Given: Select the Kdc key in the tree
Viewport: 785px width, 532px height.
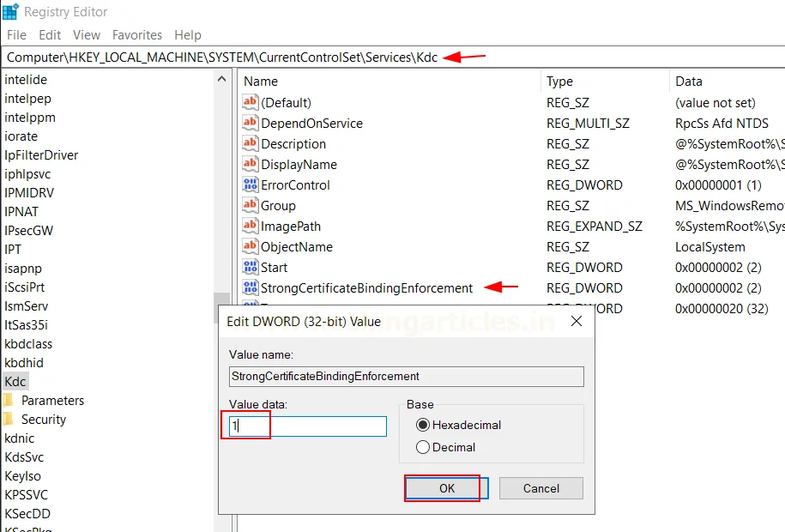Looking at the screenshot, I should point(15,382).
